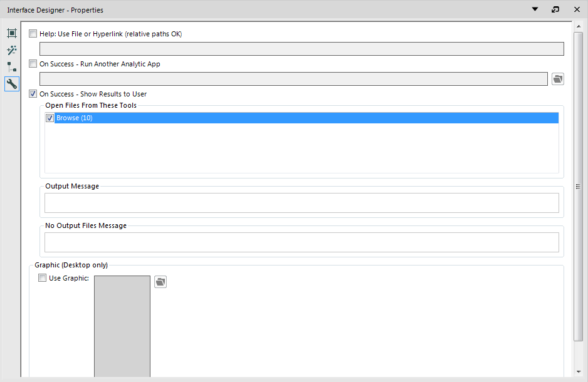Image resolution: width=588 pixels, height=382 pixels.
Task: Uncheck the Browse (10) output checkbox
Action: 50,118
